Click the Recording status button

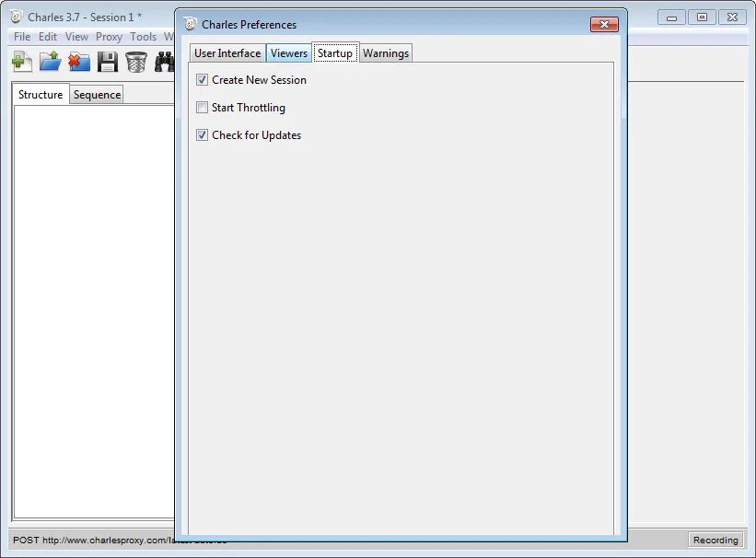tap(715, 541)
